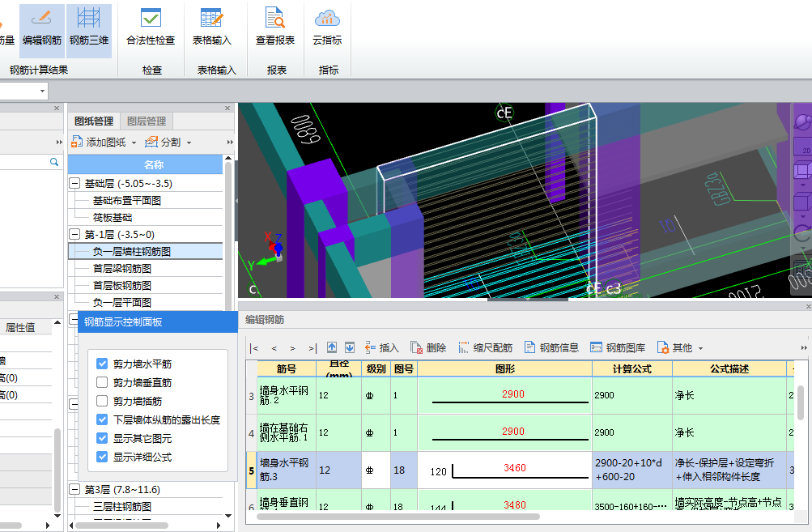Go to next rebar record

pos(292,348)
